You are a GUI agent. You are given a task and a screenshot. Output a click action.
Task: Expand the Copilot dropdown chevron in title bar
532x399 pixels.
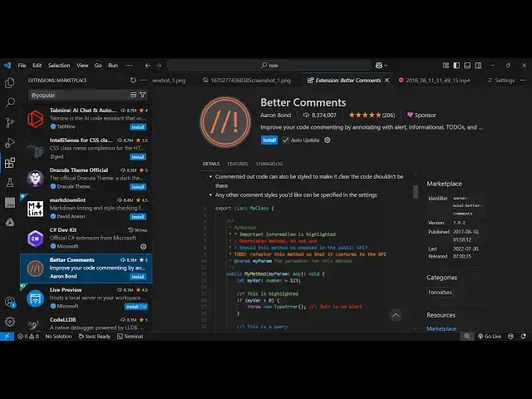pyautogui.click(x=386, y=66)
